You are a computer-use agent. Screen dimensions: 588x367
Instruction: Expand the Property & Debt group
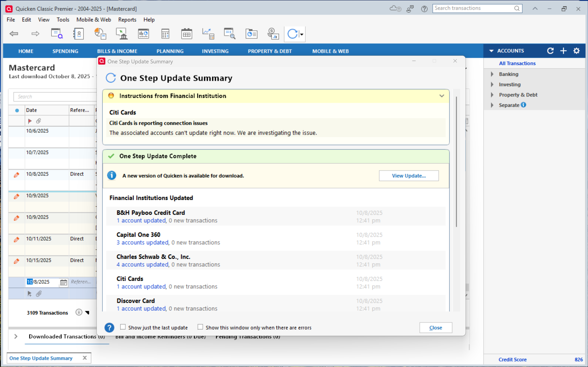coord(492,95)
